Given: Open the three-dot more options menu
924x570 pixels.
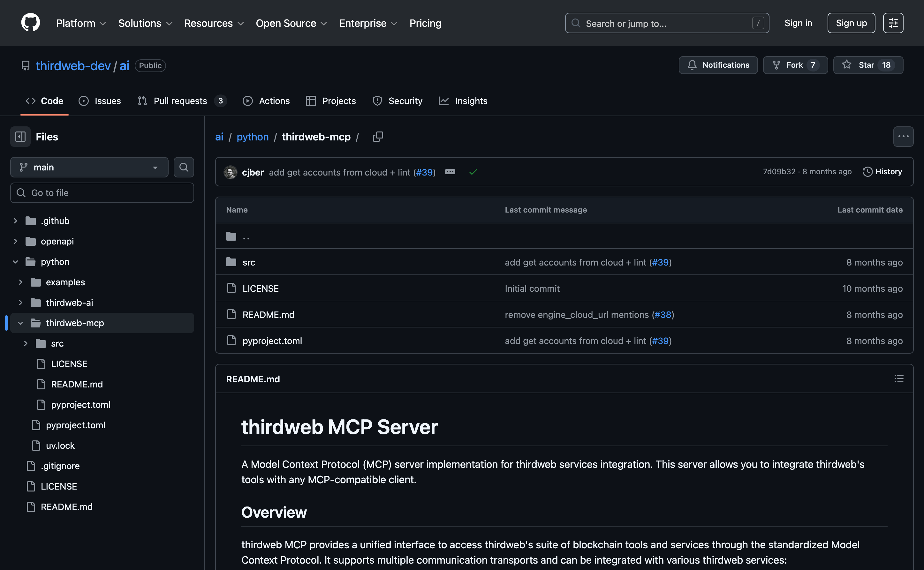Looking at the screenshot, I should pos(903,137).
